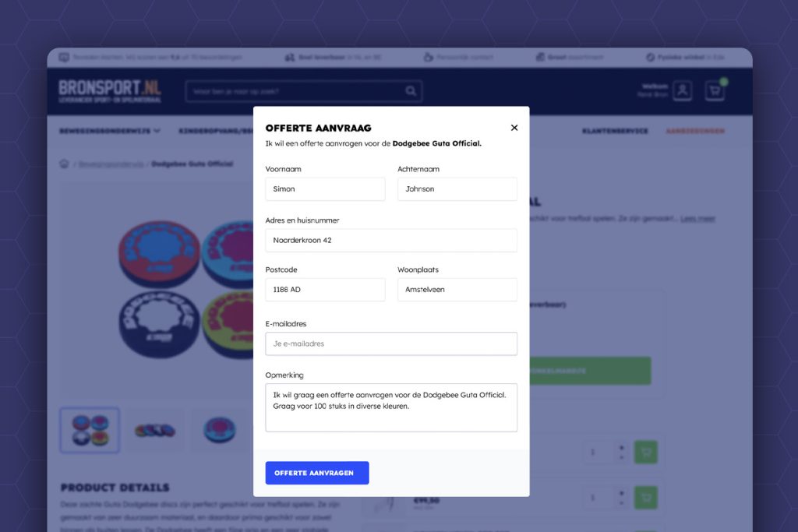798x532 pixels.
Task: Select the first product thumbnail
Action: [90, 430]
